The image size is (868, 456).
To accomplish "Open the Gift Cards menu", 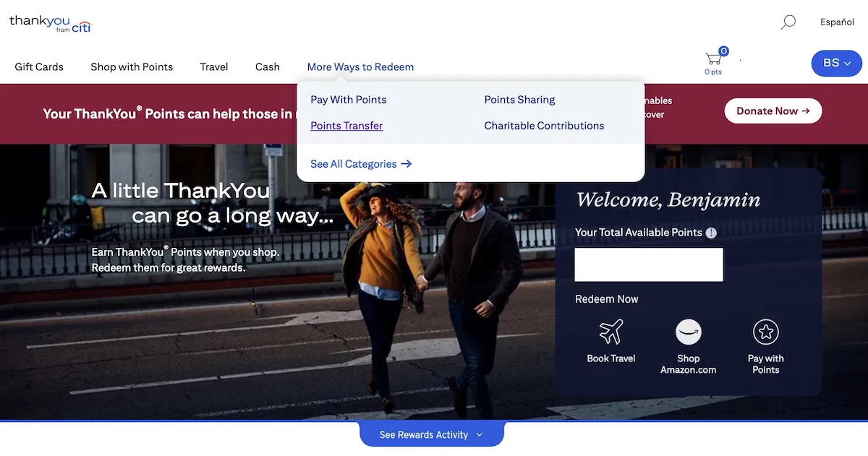I will pyautogui.click(x=39, y=67).
